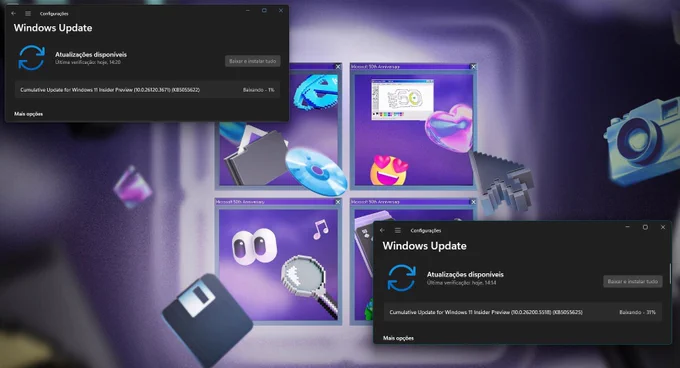Click 'Windows Update' heading in the 31% window
The height and width of the screenshot is (368, 680).
(x=425, y=246)
